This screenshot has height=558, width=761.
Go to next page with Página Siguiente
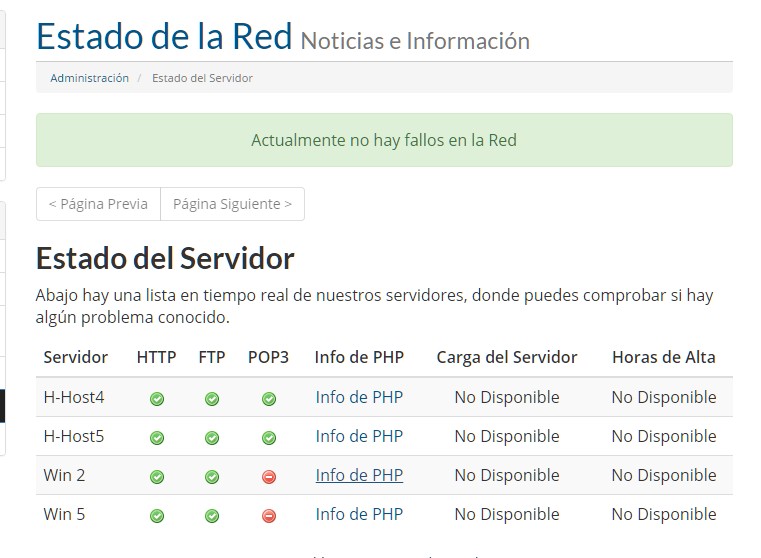pyautogui.click(x=232, y=204)
